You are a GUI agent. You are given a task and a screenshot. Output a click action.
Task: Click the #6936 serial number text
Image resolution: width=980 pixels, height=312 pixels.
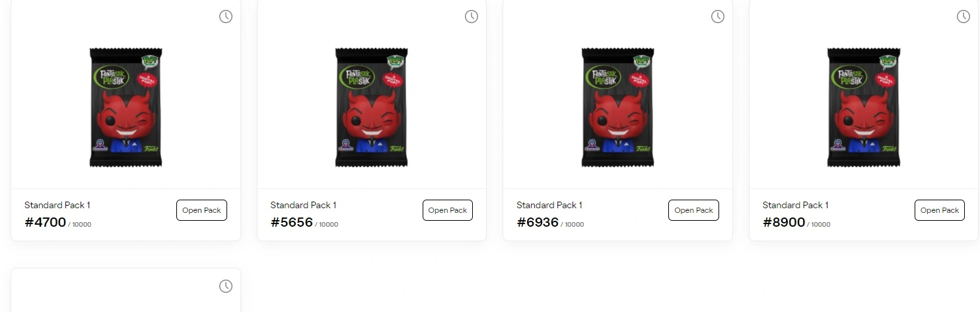538,222
